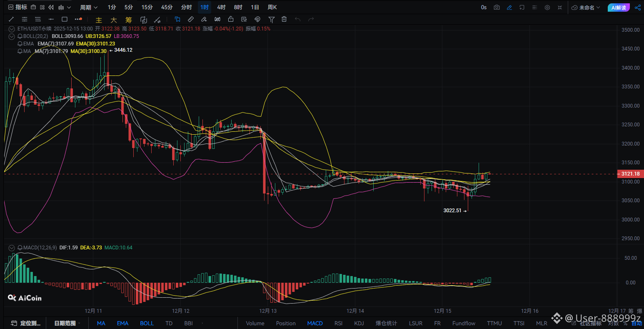The width and height of the screenshot is (644, 329).
Task: Toggle the blue pencil drawing mode icon
Action: click(x=509, y=8)
